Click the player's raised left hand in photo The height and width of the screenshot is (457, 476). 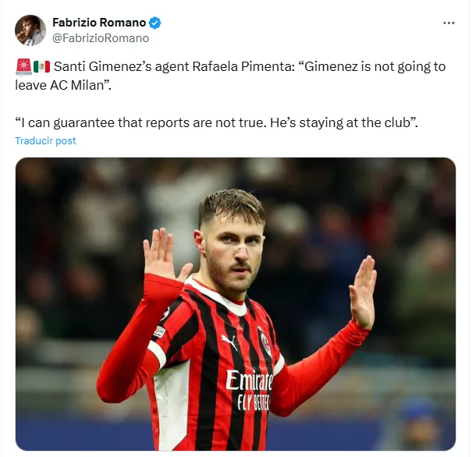363,292
